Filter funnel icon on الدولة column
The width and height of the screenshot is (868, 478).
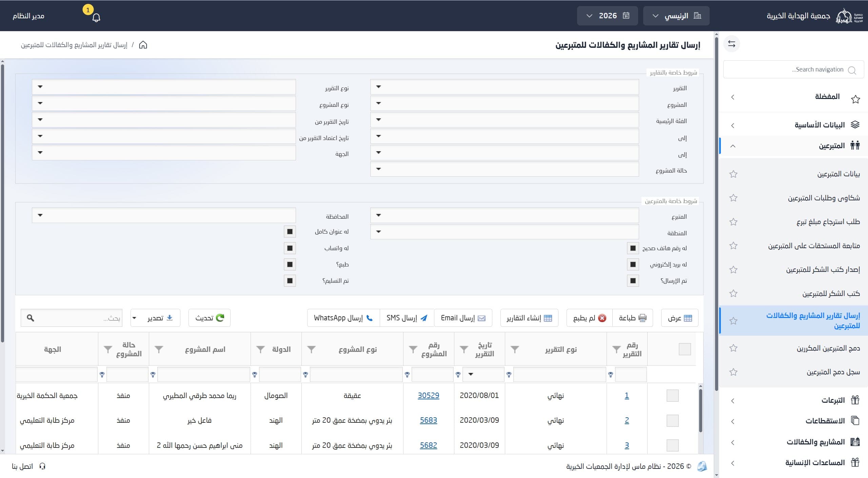(x=260, y=349)
